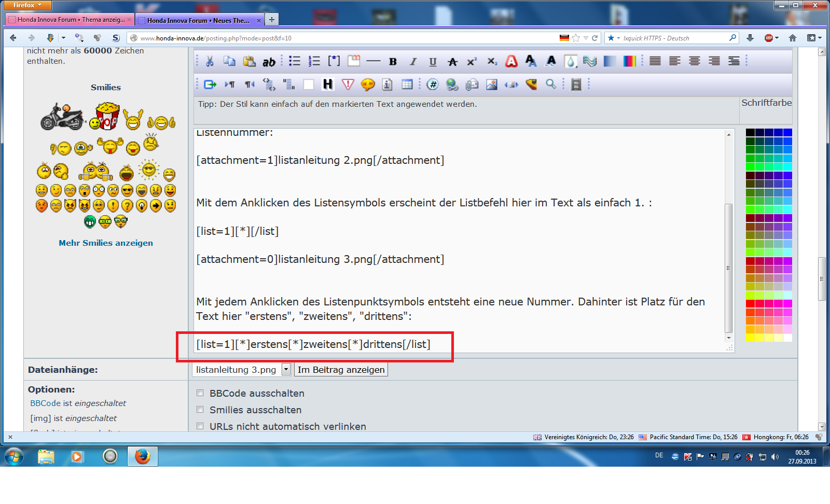The height and width of the screenshot is (504, 830).
Task: Insert an ordered numbered list
Action: [314, 61]
